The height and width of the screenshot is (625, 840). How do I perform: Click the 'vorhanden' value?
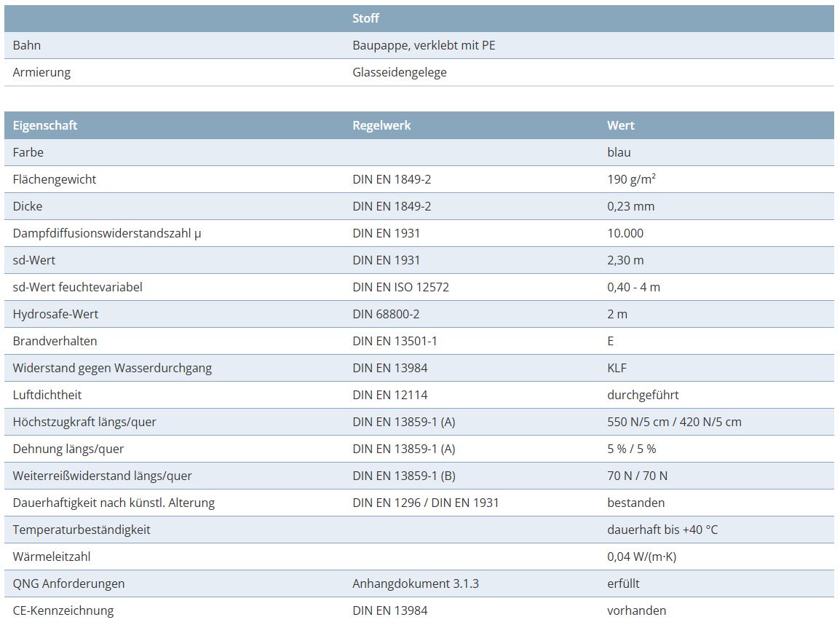(x=636, y=610)
